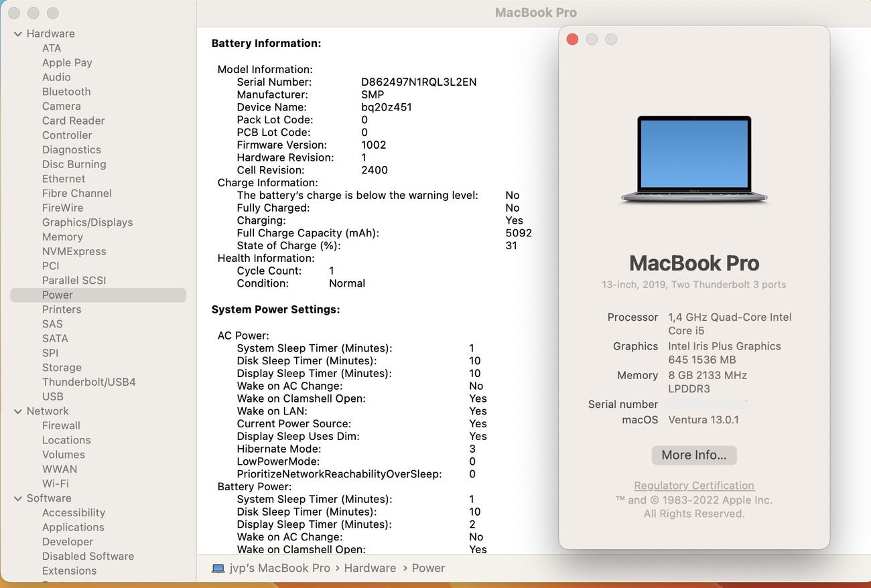The width and height of the screenshot is (871, 588).
Task: Select Volumes under Network
Action: (64, 455)
